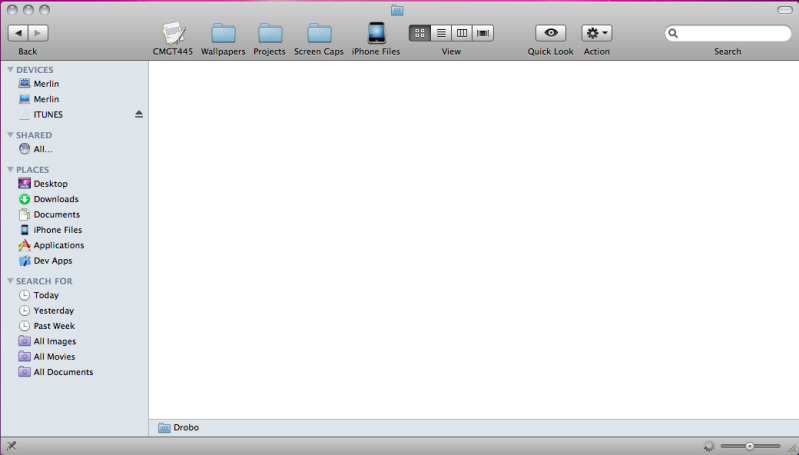Click the Shared All… globe icon
The image size is (799, 455).
(24, 149)
